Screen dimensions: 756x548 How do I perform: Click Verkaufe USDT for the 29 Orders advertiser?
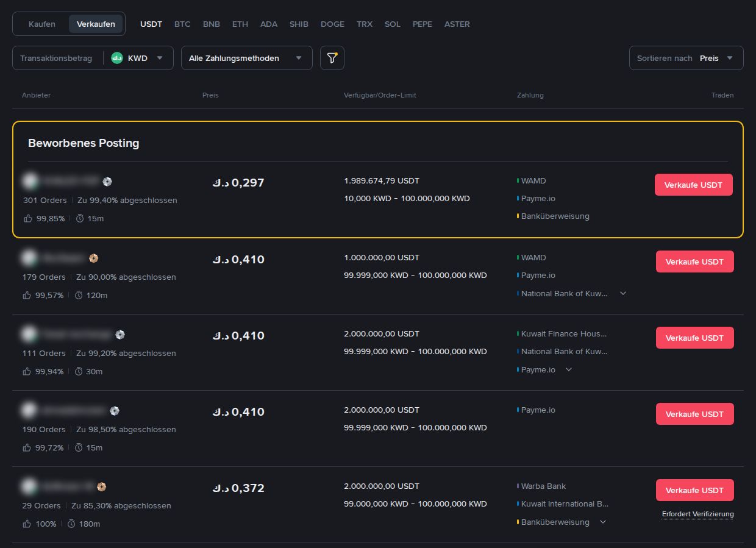[x=695, y=490]
